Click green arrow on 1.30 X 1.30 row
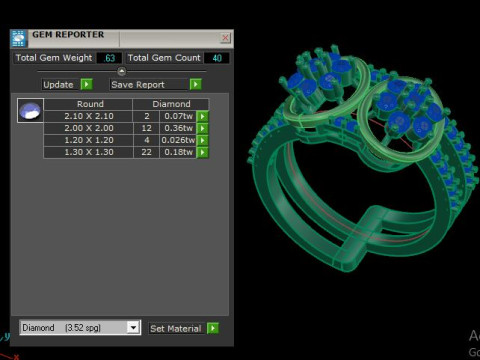480x360 pixels. [202, 152]
